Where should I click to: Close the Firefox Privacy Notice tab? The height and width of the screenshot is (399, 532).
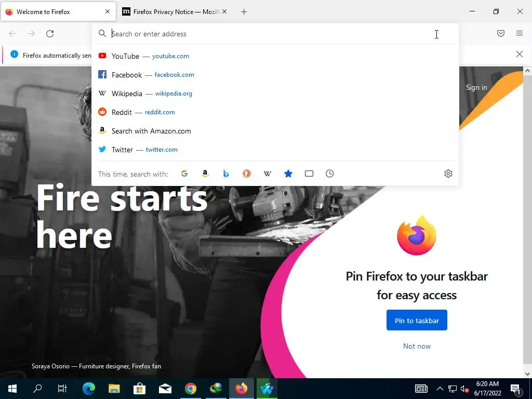(x=224, y=11)
